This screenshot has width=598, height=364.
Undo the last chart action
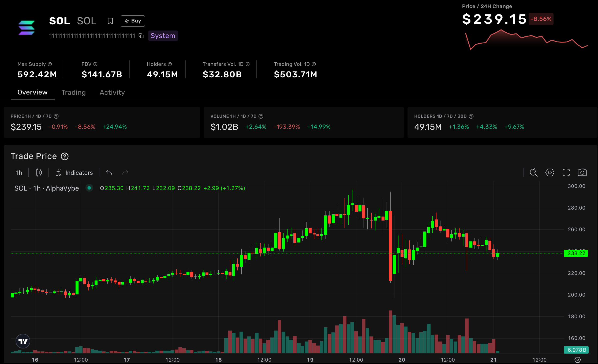(109, 173)
